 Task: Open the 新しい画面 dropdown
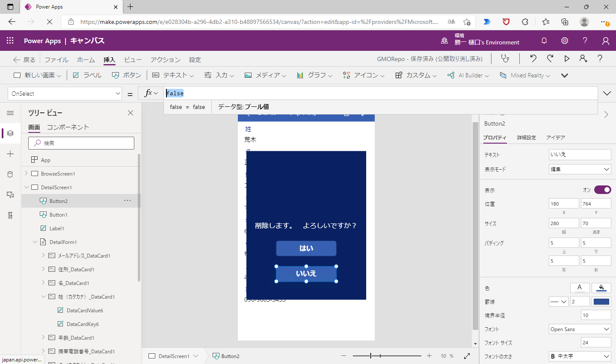(x=37, y=75)
